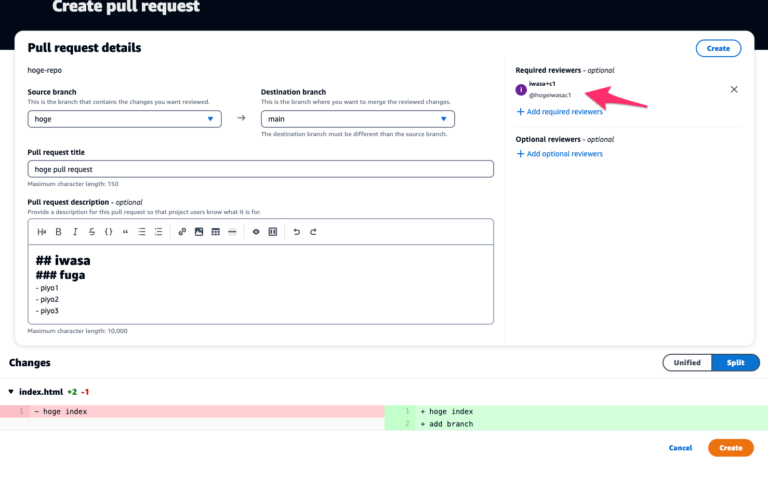Toggle side-by-side editor view icon
Screen dimensions: 768x480
(273, 232)
